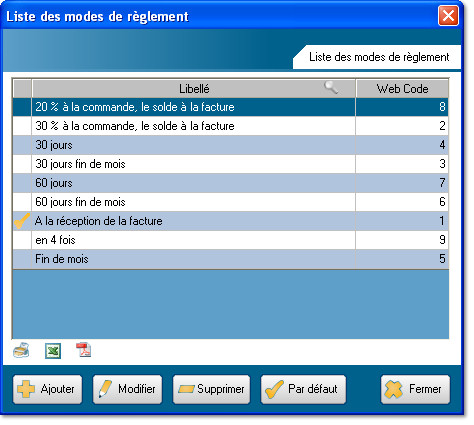474x425 pixels.
Task: Sort by the Web Code column header
Action: click(402, 89)
